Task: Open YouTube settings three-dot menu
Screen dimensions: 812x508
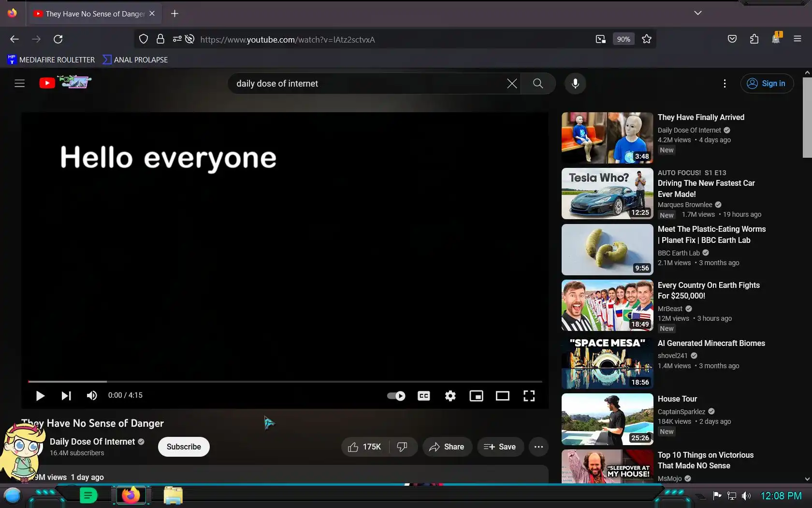Action: pos(725,84)
